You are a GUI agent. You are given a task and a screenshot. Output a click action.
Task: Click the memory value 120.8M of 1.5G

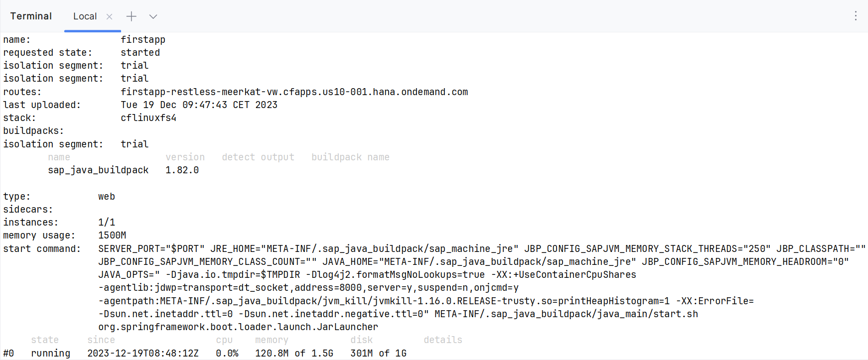pos(294,353)
